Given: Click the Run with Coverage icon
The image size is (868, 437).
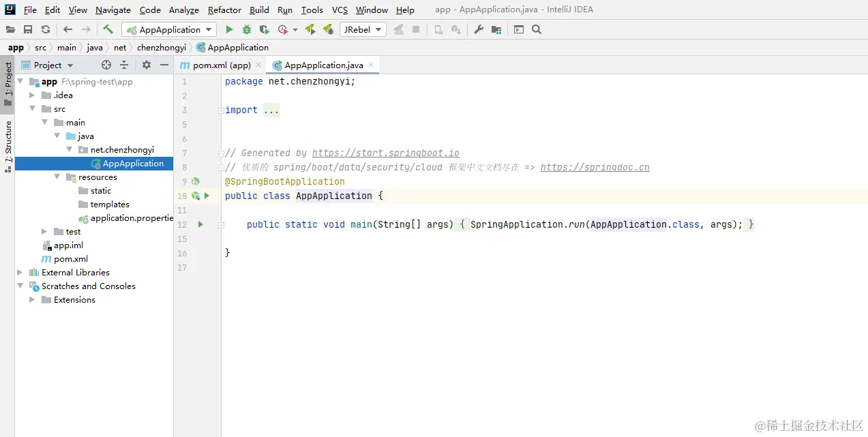Looking at the screenshot, I should pyautogui.click(x=265, y=29).
